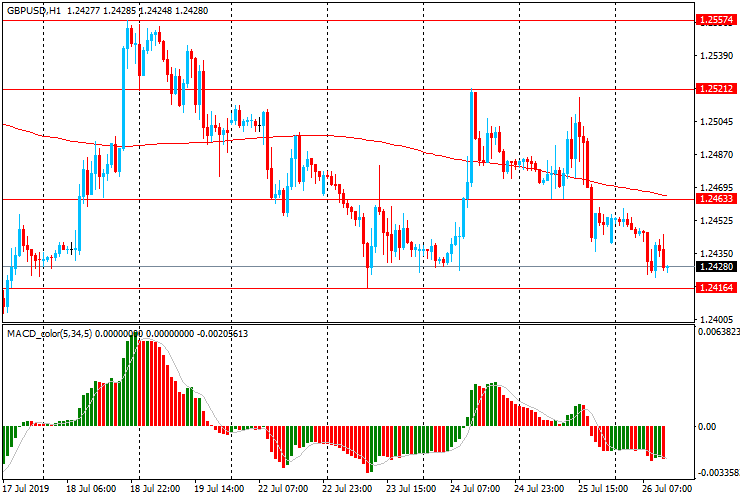Image resolution: width=740 pixels, height=500 pixels.
Task: Click the 1.25390 price scale value
Action: 716,56
